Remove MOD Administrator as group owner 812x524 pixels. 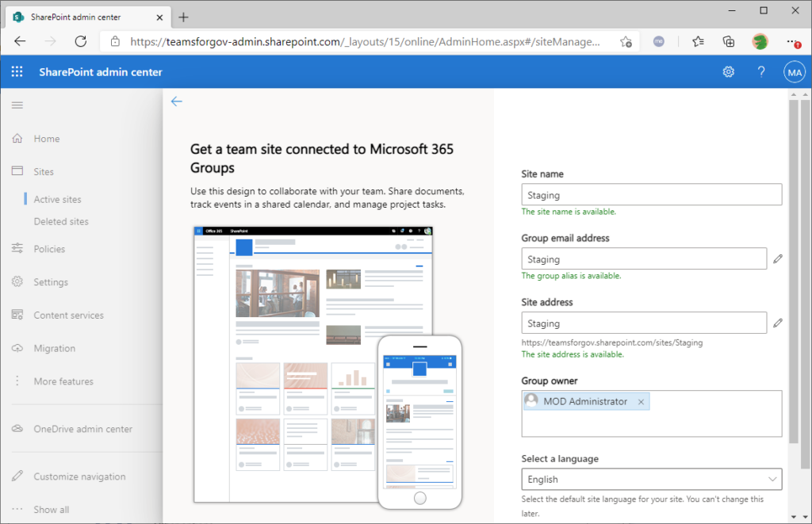tap(641, 401)
